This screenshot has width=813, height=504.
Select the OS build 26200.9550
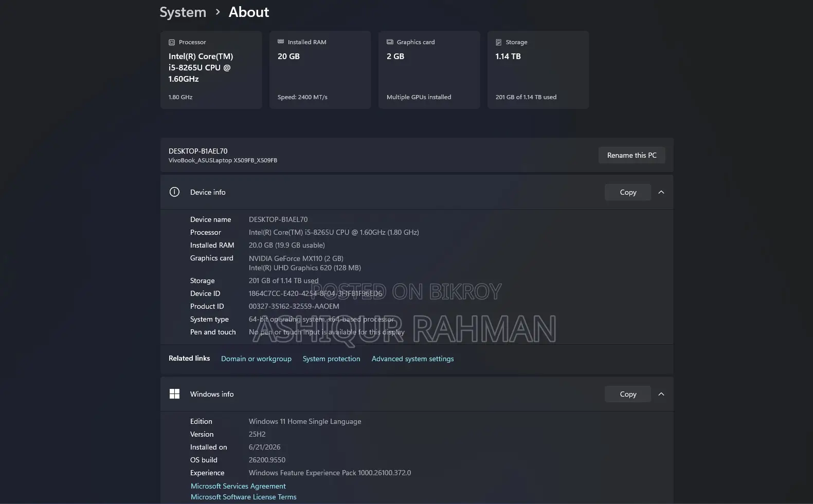click(x=267, y=460)
